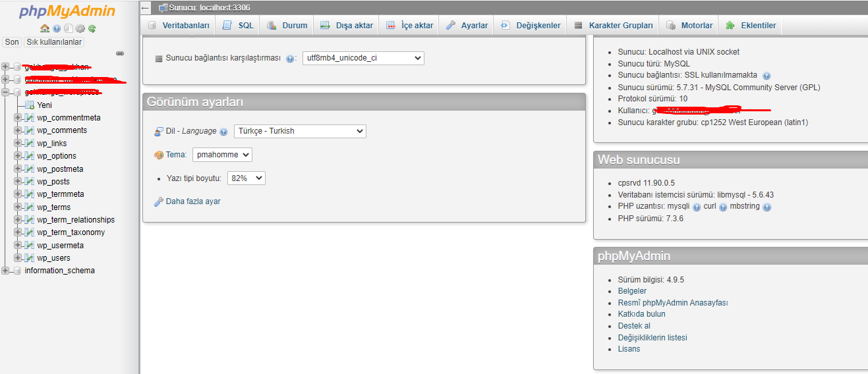Open the Lisans link
868x374 pixels.
[x=629, y=349]
